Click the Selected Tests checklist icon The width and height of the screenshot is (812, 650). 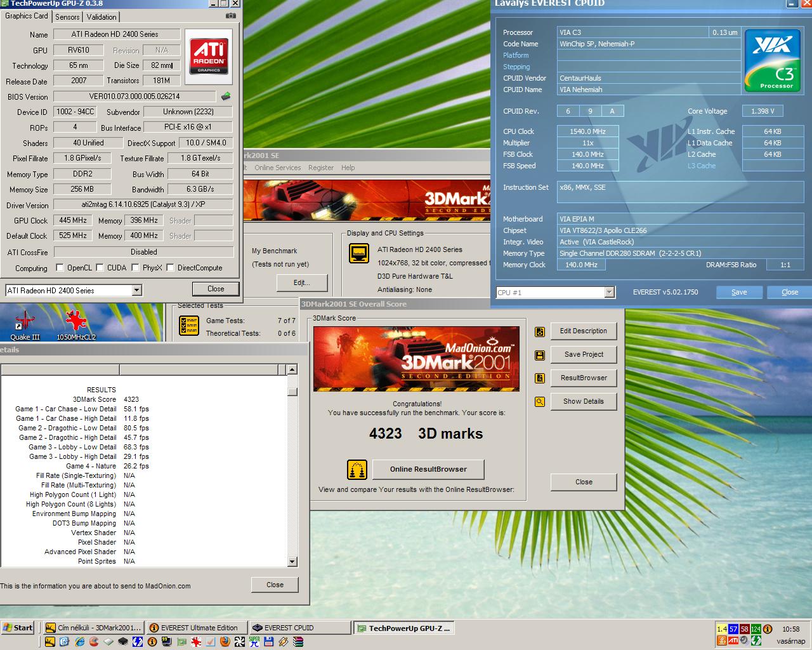189,326
